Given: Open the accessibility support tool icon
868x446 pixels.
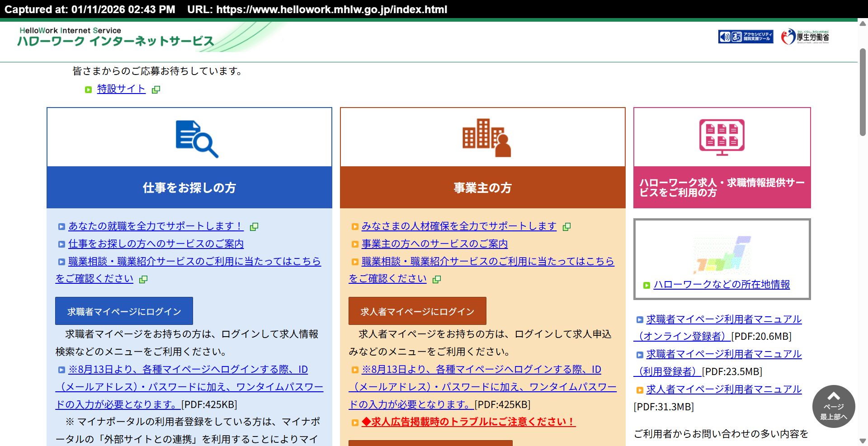Looking at the screenshot, I should point(745,37).
